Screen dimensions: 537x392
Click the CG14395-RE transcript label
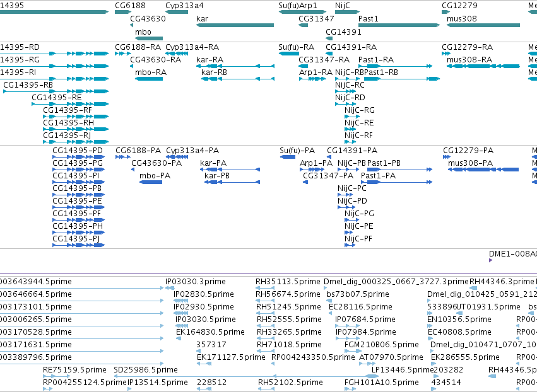(x=57, y=98)
